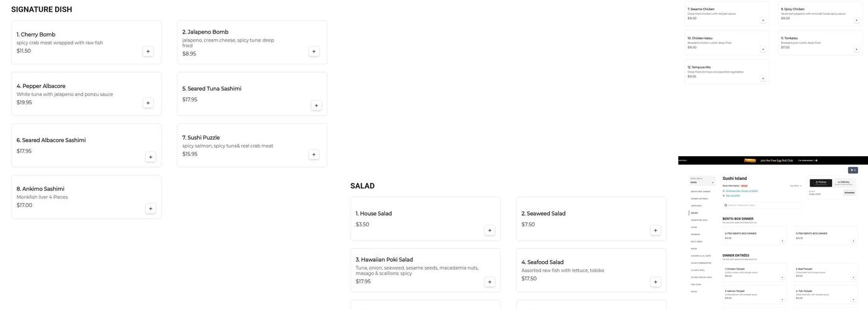The width and height of the screenshot is (868, 310).
Task: Click the search restaurant menu field
Action: tap(763, 205)
